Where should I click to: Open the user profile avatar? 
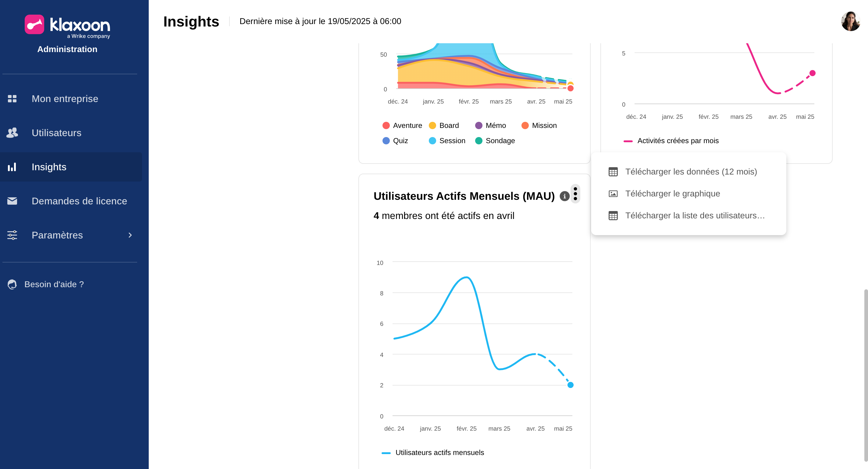(x=850, y=21)
